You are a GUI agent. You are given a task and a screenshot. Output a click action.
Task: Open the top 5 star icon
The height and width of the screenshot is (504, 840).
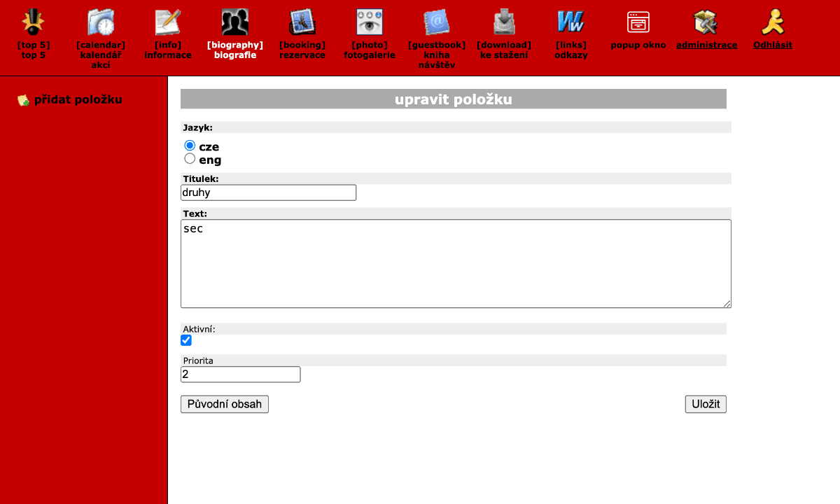(33, 22)
